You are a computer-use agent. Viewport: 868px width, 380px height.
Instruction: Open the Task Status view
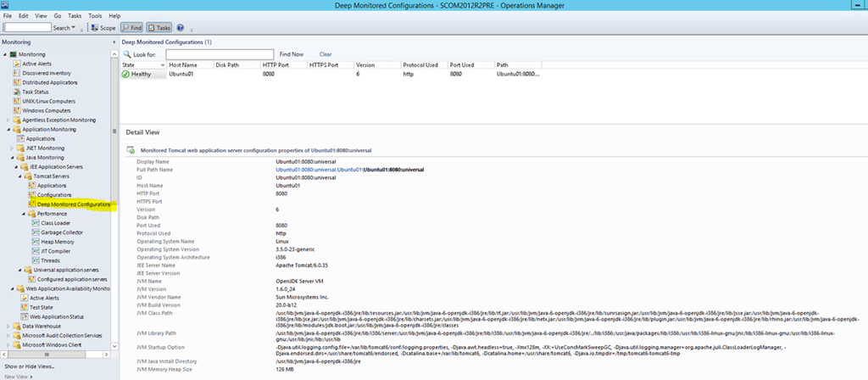pyautogui.click(x=35, y=92)
